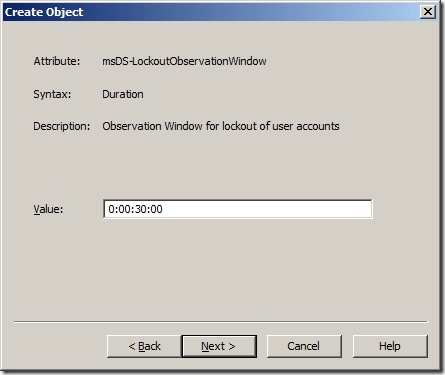This screenshot has width=445, height=375.
Task: Click the Value: label
Action: tap(48, 209)
